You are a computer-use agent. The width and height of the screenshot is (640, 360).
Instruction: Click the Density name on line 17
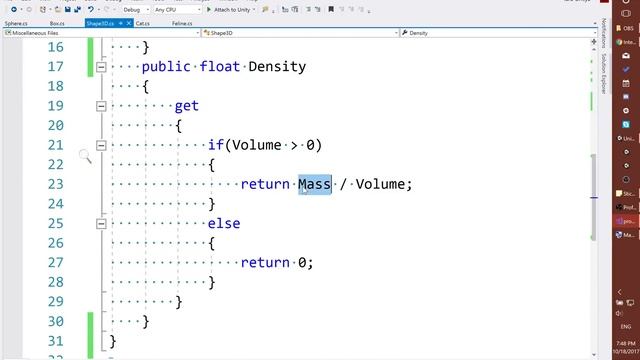277,67
